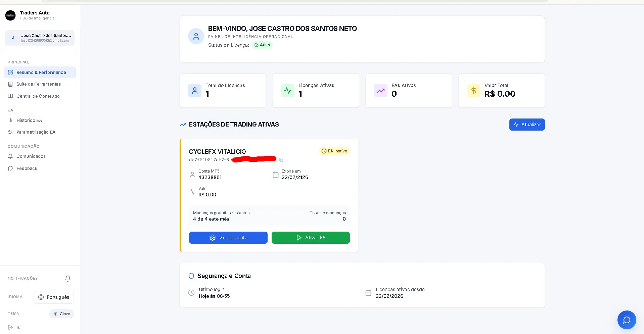Screen dimensions: 644x334
Task: Open the Português language dropdown
Action: coord(54,297)
